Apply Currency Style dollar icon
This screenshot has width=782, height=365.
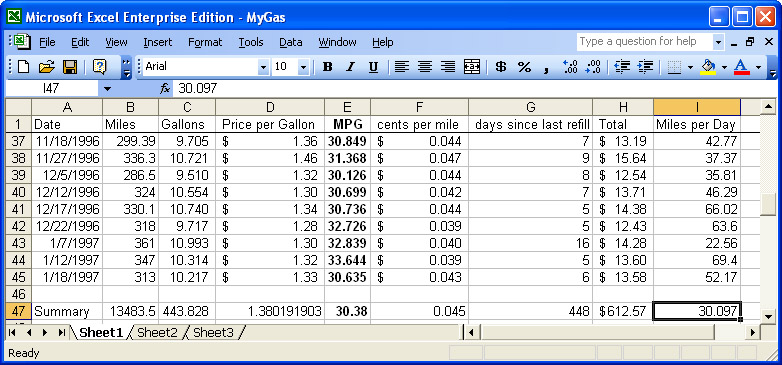[501, 67]
